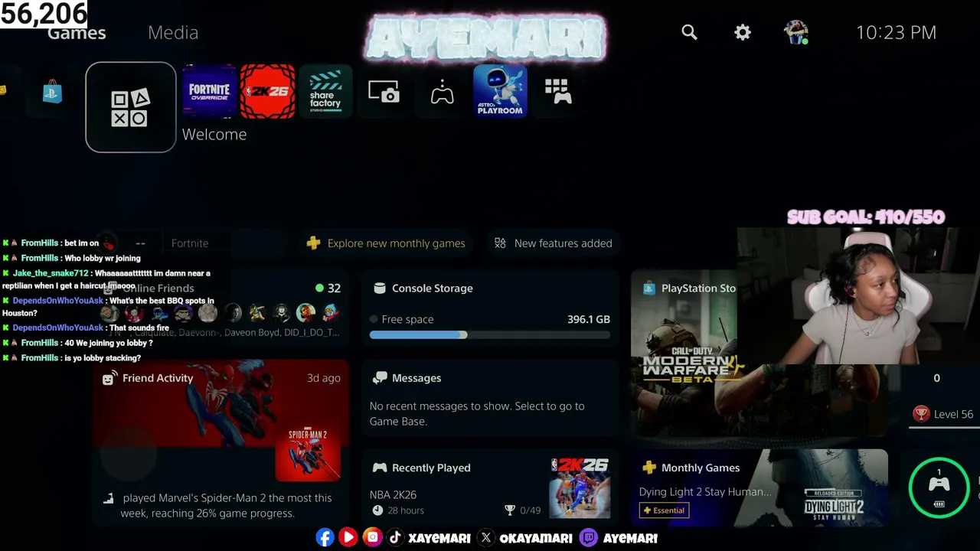The width and height of the screenshot is (980, 551).
Task: Open the PlayStation Store bag icon
Action: (52, 92)
